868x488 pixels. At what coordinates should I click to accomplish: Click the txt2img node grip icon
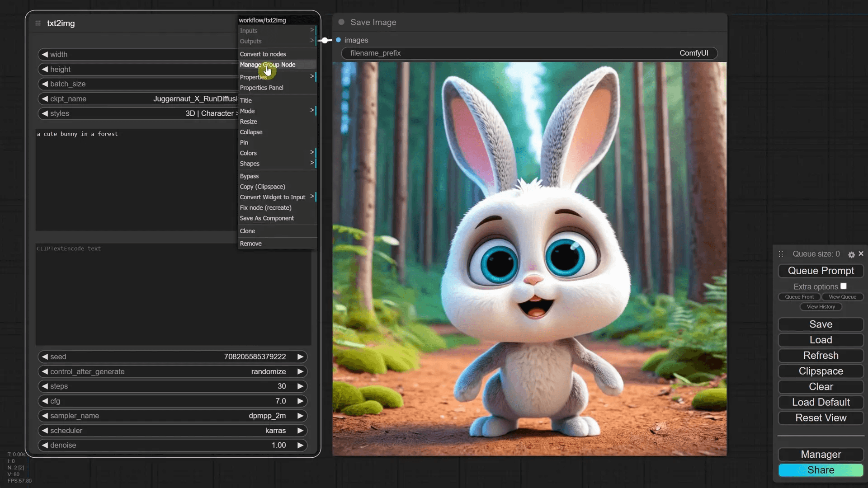(38, 23)
